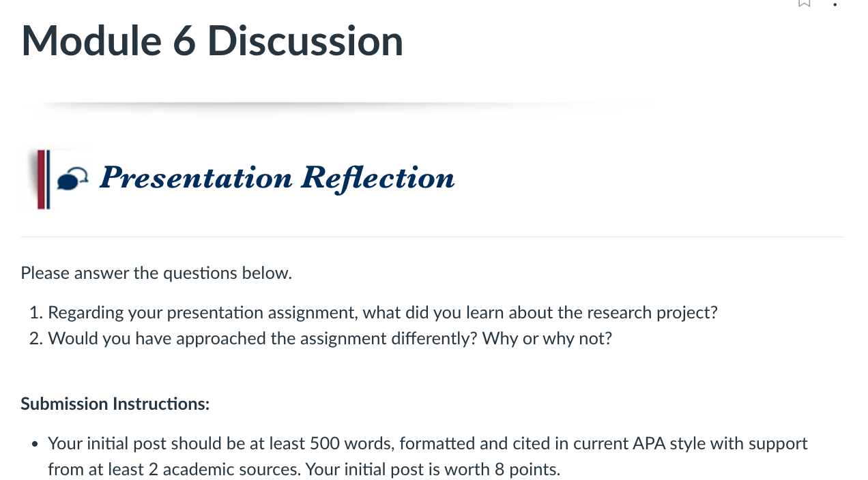Click the bullet point before 'Your initial post'

click(35, 445)
